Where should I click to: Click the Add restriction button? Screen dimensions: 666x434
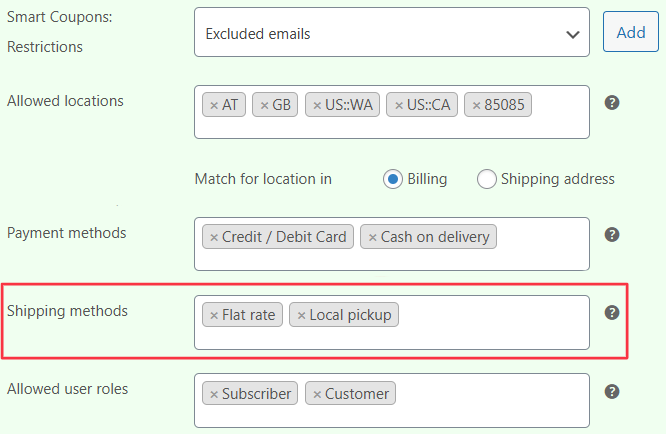631,32
